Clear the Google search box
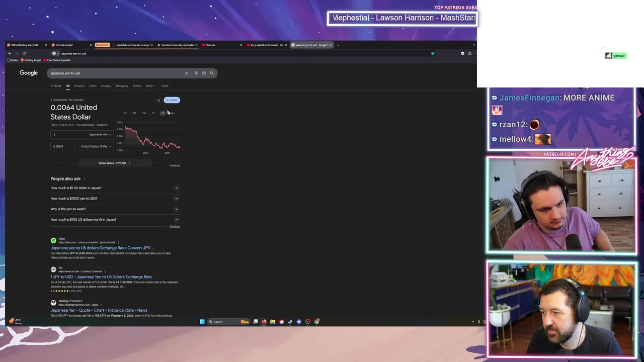644x362 pixels. (186, 73)
